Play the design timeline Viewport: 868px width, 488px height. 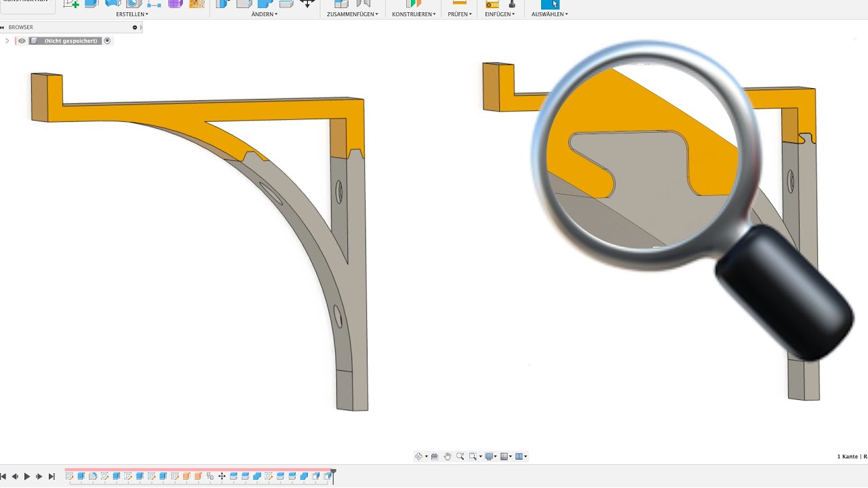[27, 476]
